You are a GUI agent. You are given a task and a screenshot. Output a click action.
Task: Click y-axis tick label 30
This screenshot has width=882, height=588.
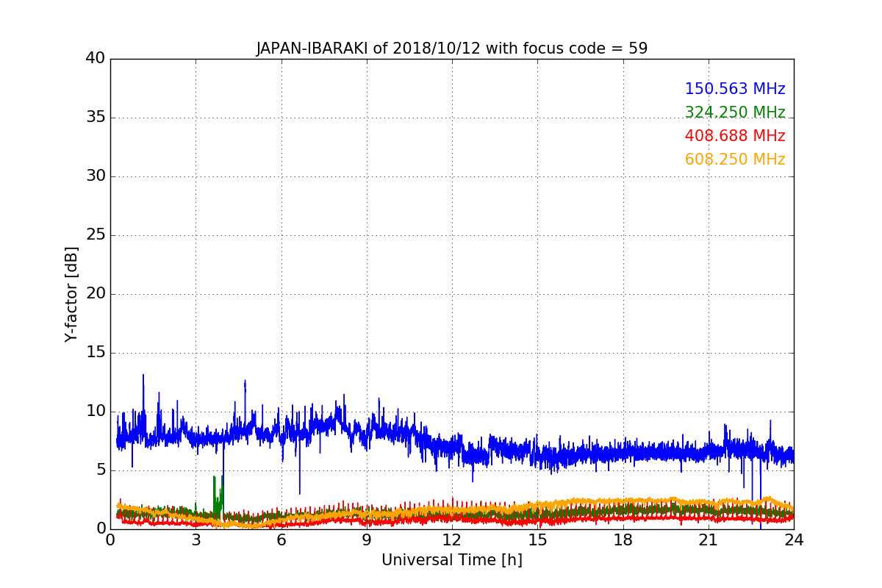[x=96, y=176]
